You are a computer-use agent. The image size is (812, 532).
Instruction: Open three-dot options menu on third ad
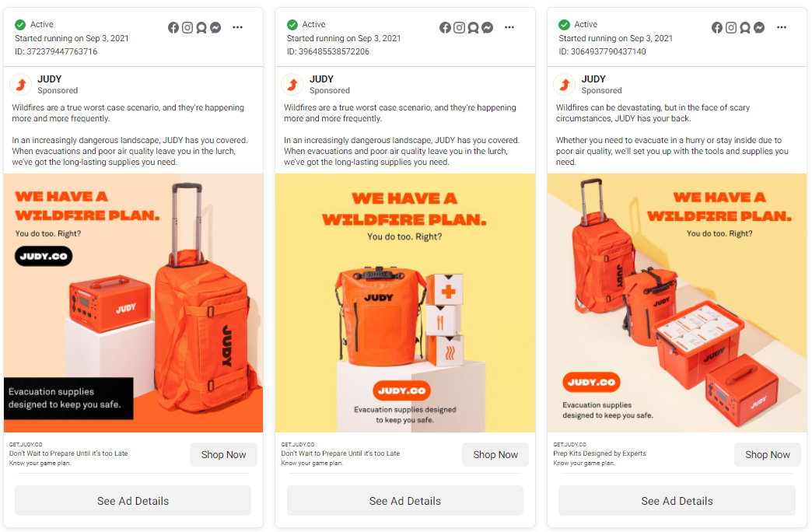[782, 27]
